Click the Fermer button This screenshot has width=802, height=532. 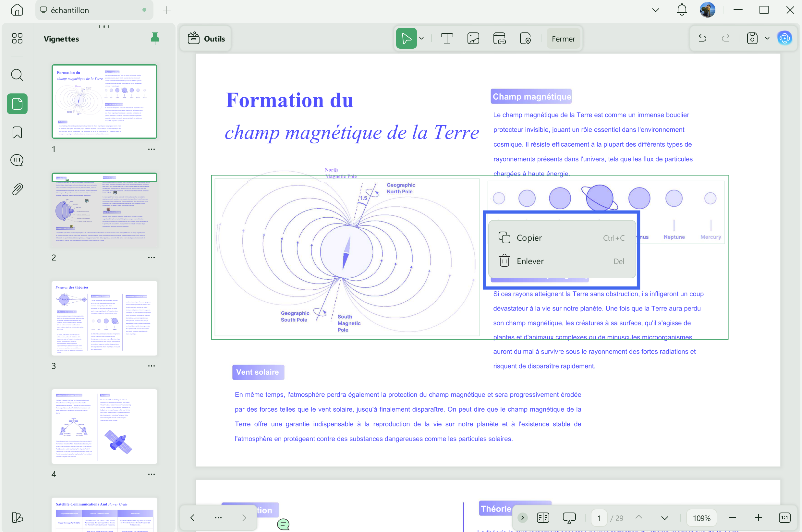(x=563, y=39)
